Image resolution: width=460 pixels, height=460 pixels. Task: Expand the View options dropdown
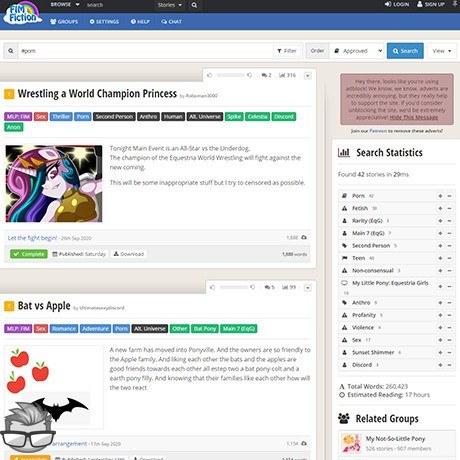click(442, 51)
